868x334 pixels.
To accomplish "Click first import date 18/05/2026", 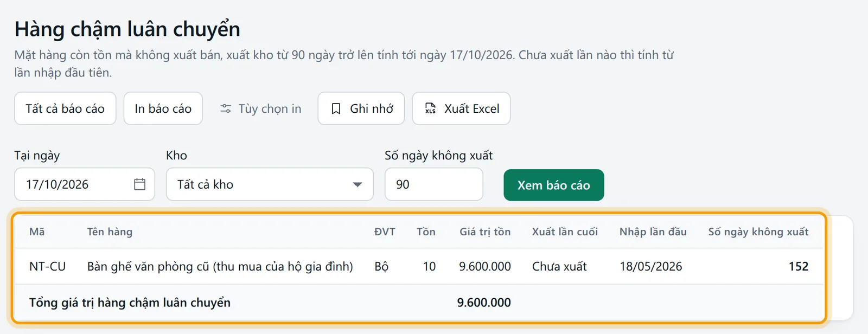I will [651, 266].
